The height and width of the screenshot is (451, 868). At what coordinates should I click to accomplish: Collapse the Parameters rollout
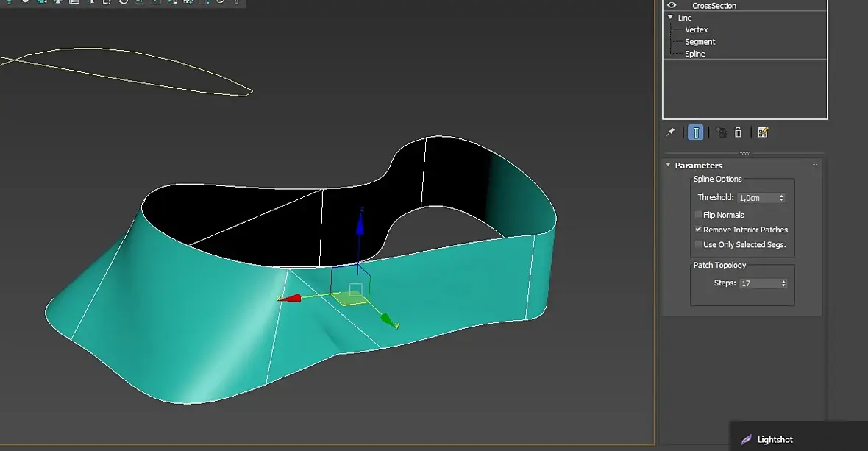pos(668,166)
